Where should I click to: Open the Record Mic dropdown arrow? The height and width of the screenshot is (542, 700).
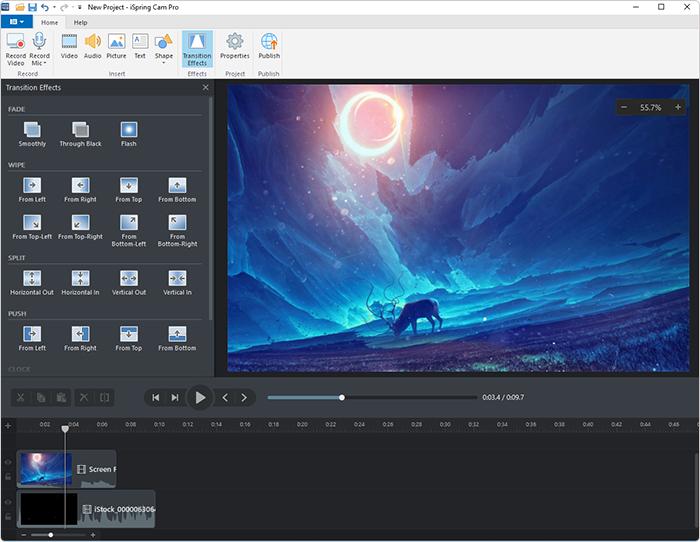click(x=44, y=63)
